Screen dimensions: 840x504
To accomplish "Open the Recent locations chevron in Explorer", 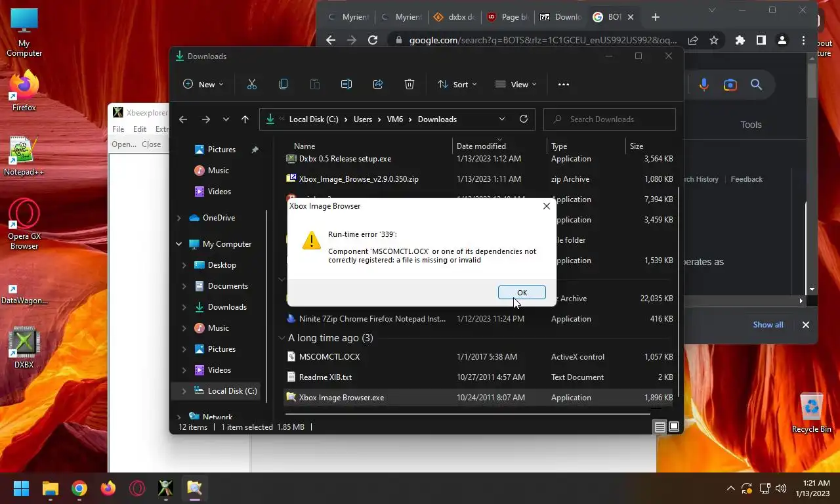I will coord(226,119).
